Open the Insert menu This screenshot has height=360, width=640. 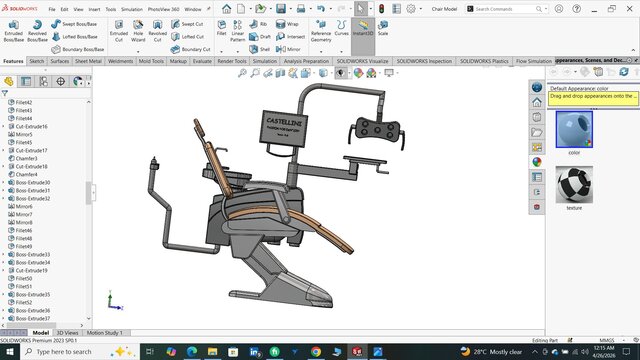click(x=94, y=9)
